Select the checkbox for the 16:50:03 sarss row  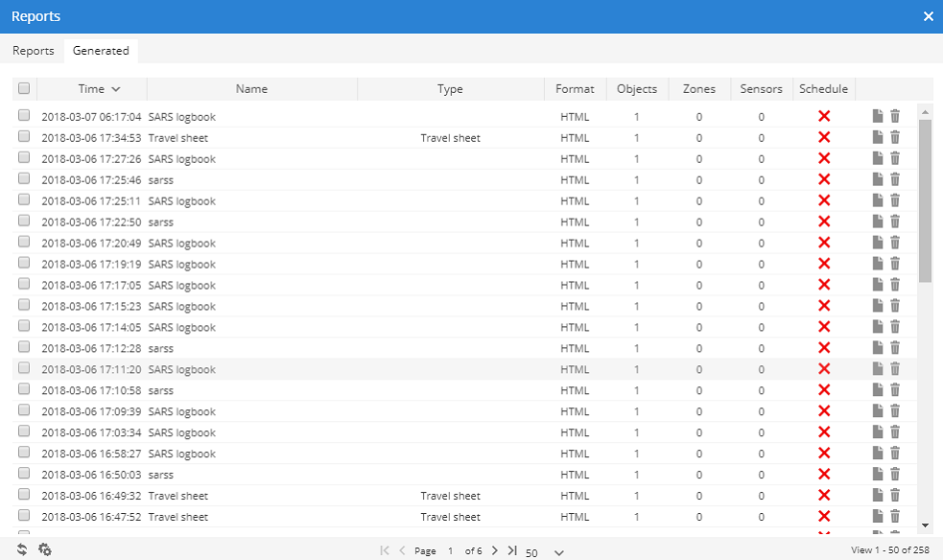(x=24, y=474)
